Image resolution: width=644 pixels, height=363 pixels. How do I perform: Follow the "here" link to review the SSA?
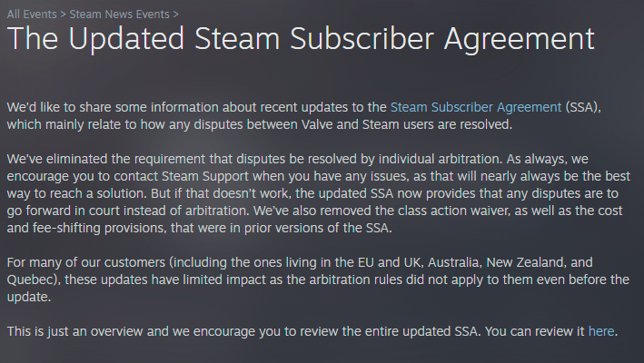click(x=601, y=331)
